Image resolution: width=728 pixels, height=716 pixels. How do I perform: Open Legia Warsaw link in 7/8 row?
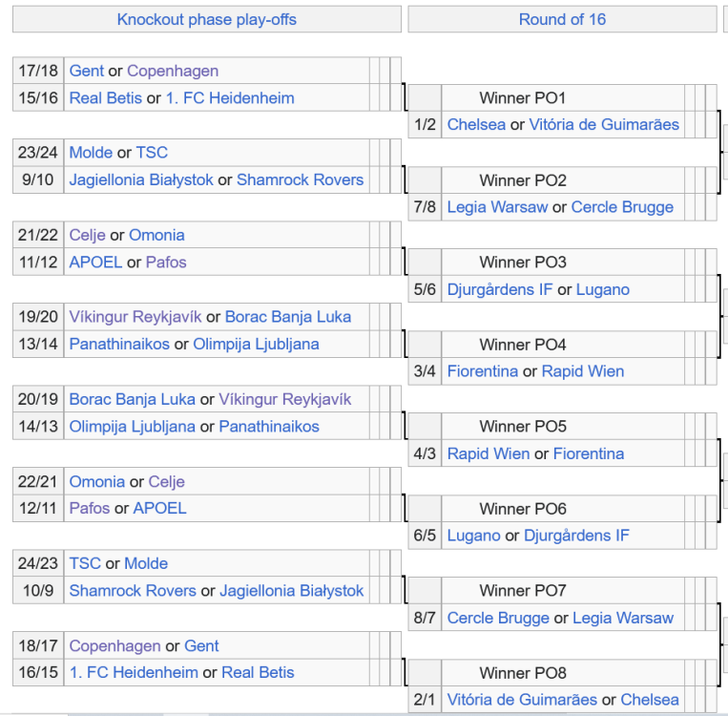[x=497, y=207]
